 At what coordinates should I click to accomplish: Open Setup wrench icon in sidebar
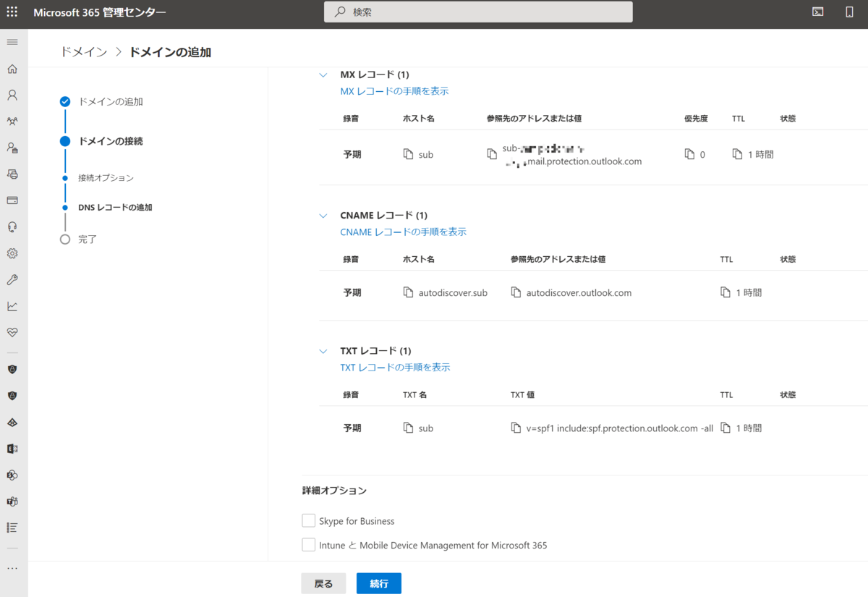tap(12, 279)
